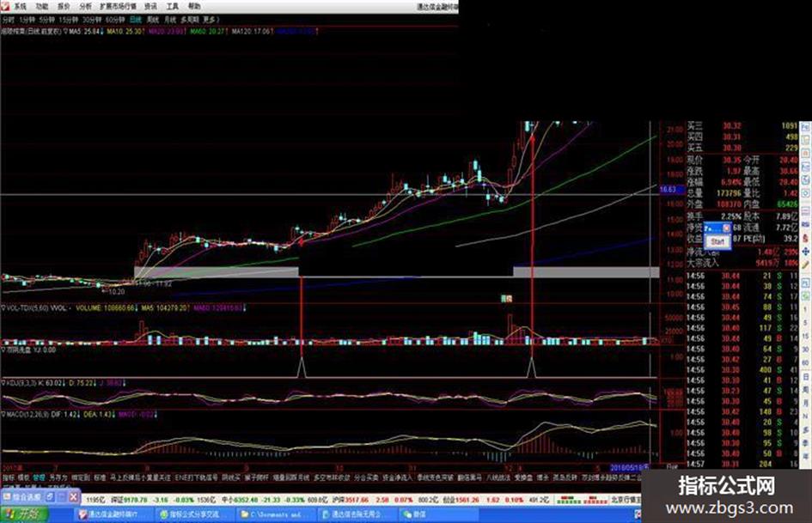
Task: Restore the 综合选股 floating panel
Action: [x=50, y=497]
